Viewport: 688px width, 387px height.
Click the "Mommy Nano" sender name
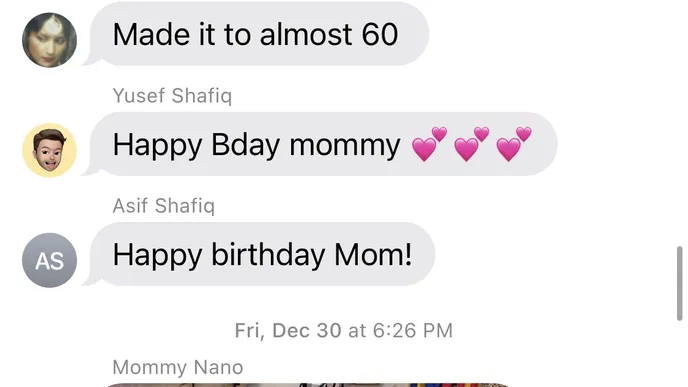tap(178, 367)
